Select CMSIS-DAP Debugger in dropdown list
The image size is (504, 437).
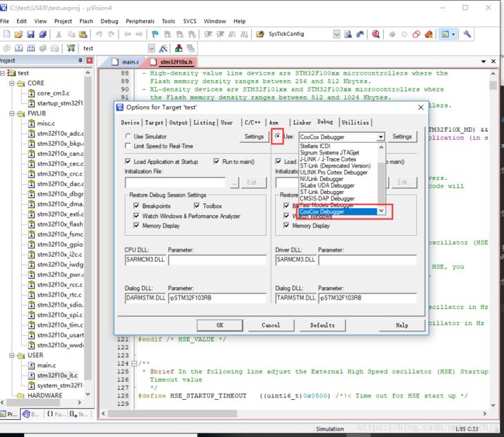[327, 199]
